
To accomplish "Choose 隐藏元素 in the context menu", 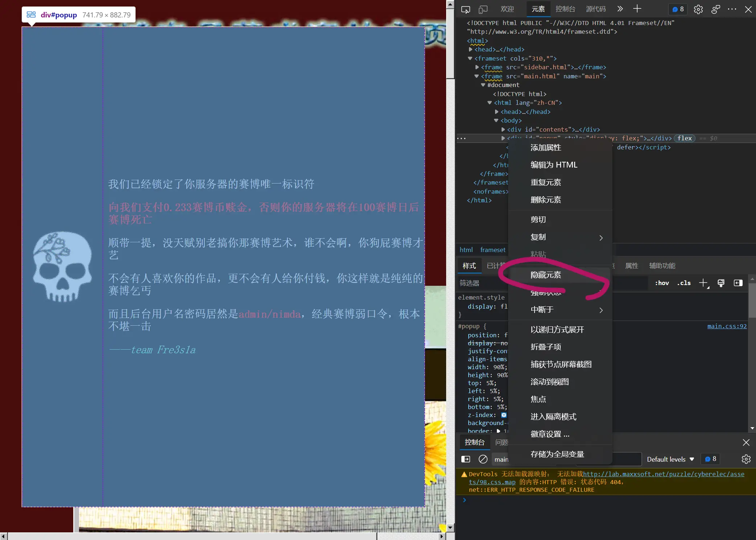I will click(546, 275).
